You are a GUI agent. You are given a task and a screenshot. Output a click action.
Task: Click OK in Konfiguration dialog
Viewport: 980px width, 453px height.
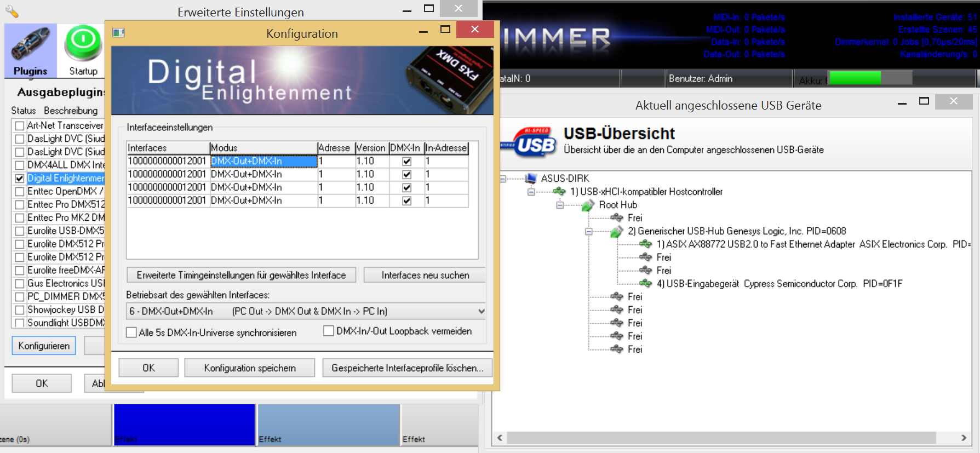click(x=148, y=368)
